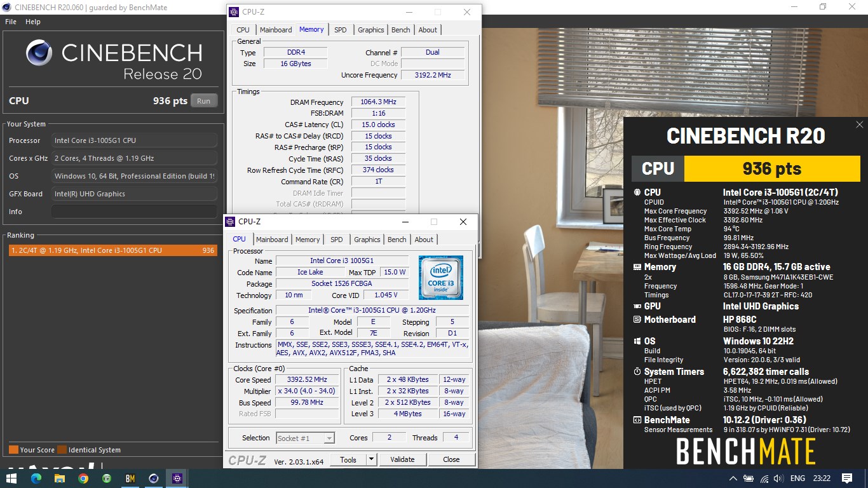Open the Socket #1 selection dropdown
868x488 pixels.
(x=306, y=438)
